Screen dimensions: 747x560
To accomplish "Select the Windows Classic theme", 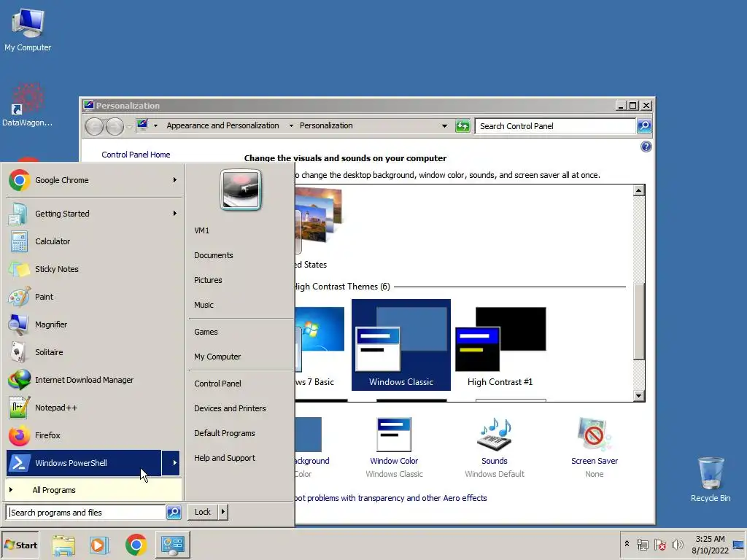I will [401, 345].
